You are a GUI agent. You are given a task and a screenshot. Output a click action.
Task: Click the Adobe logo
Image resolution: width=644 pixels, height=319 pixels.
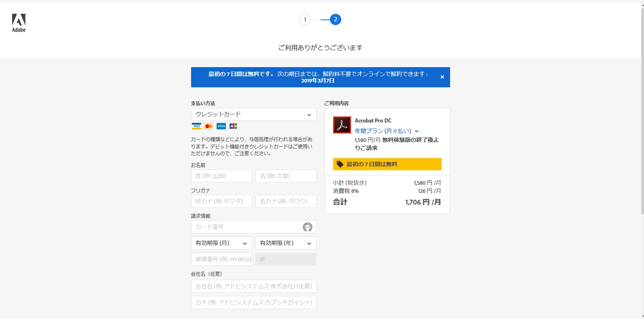point(19,23)
